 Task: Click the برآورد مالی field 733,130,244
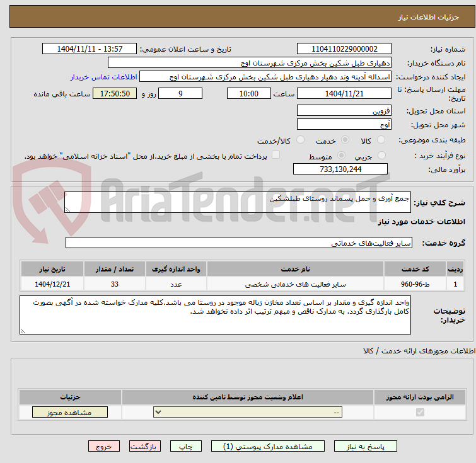(x=340, y=169)
